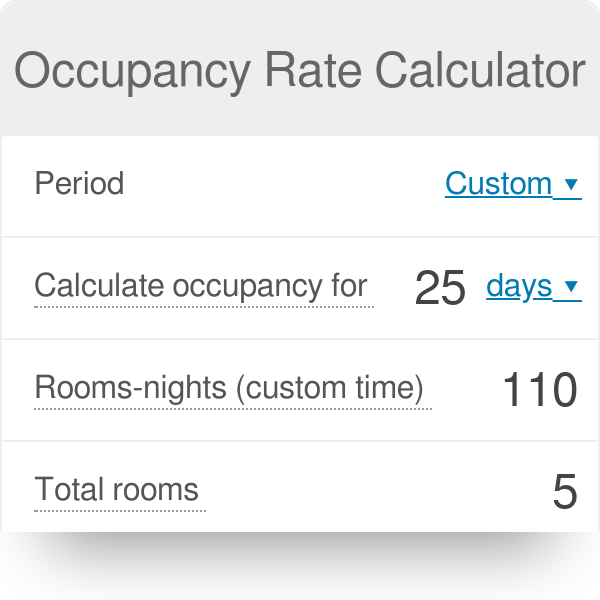Screen dimensions: 600x600
Task: Open the days unit dropdown
Action: pyautogui.click(x=534, y=286)
